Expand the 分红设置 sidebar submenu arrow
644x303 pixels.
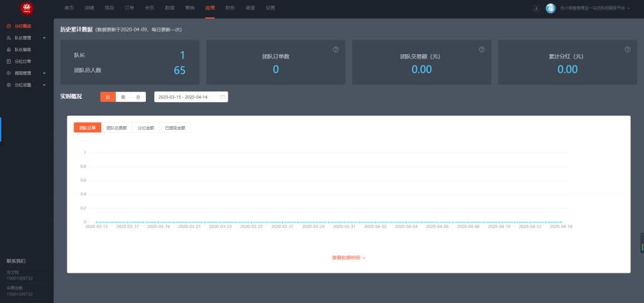(x=44, y=86)
